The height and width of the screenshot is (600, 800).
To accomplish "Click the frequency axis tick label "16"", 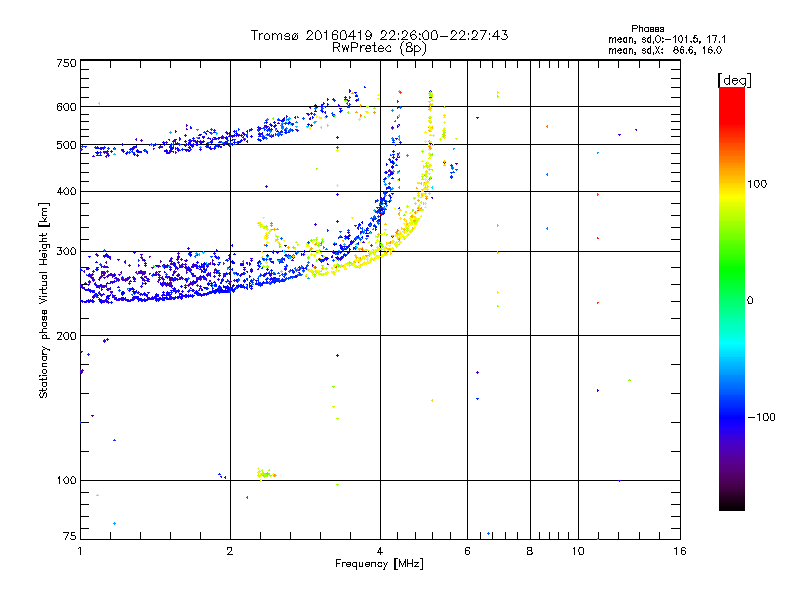I will click(680, 551).
